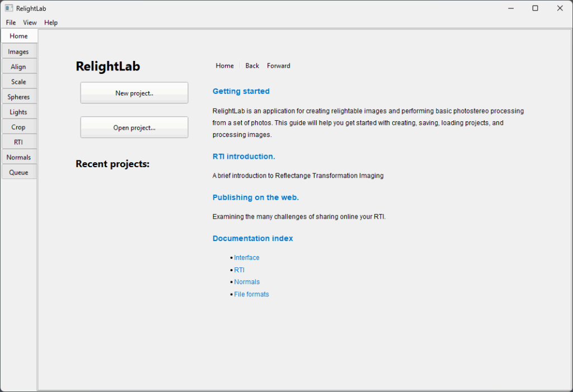
Task: Follow the Publishing on the web link
Action: [256, 197]
